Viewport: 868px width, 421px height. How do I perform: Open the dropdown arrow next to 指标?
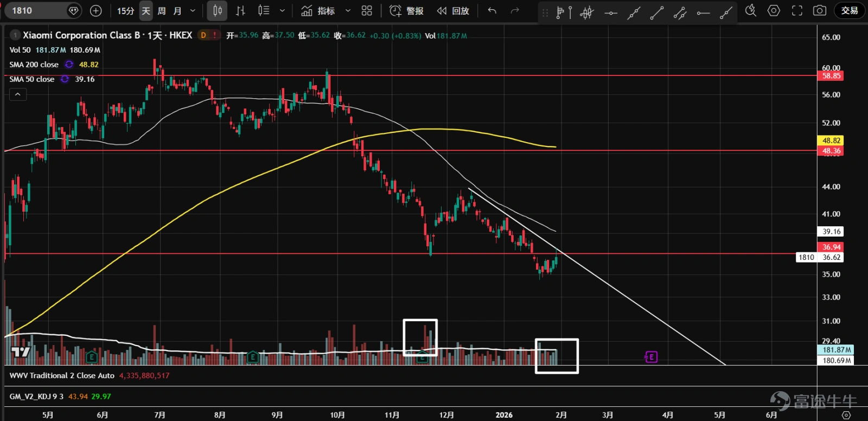[x=348, y=11]
